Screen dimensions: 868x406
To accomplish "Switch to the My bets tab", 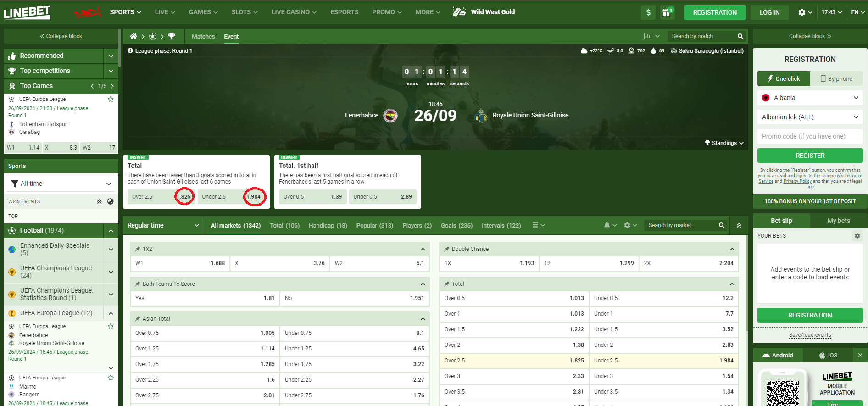I will coord(839,221).
